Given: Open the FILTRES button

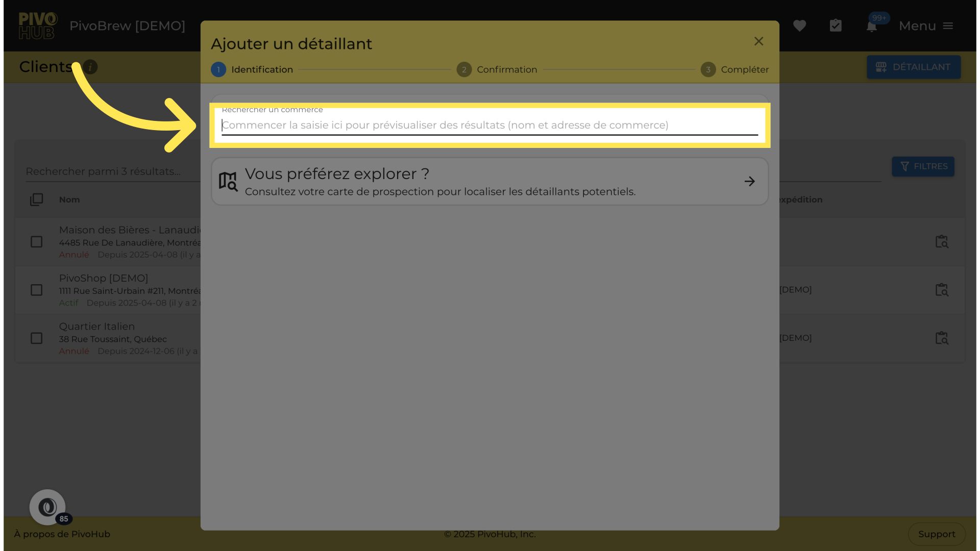Looking at the screenshot, I should click(x=923, y=166).
